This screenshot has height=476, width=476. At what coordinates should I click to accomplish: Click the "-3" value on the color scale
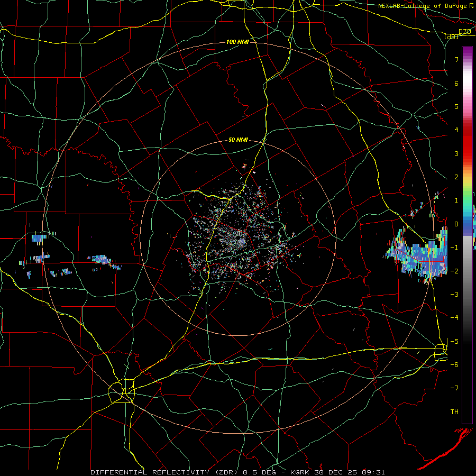click(x=454, y=295)
